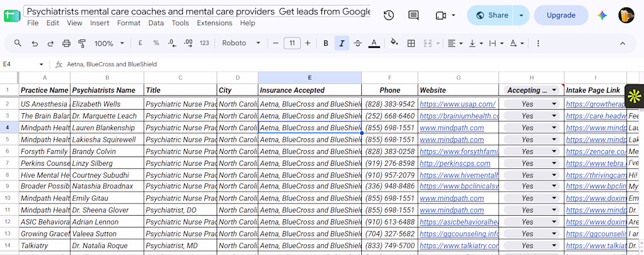Viewport: 644px width, 255px height.
Task: Collapse the toolbar with chevron up
Action: [623, 43]
